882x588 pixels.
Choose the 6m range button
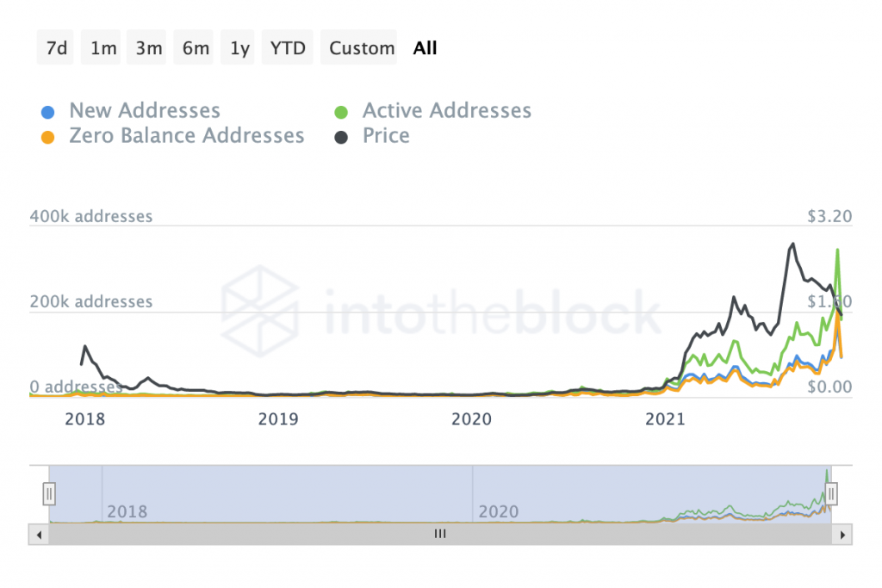click(196, 48)
